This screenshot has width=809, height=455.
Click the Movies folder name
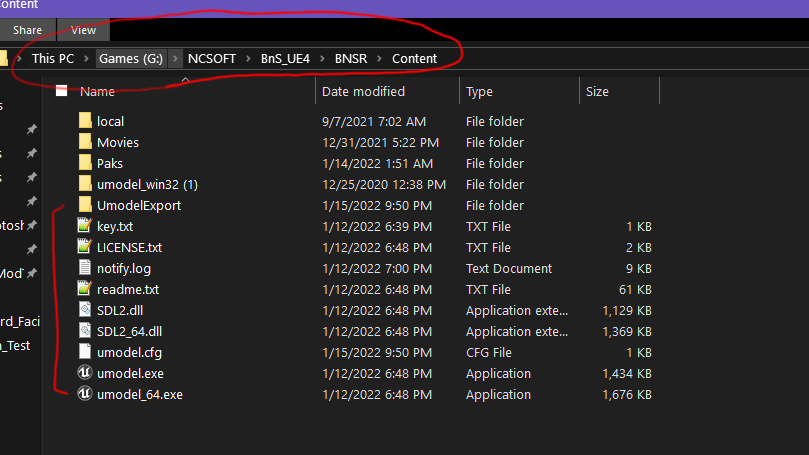118,142
